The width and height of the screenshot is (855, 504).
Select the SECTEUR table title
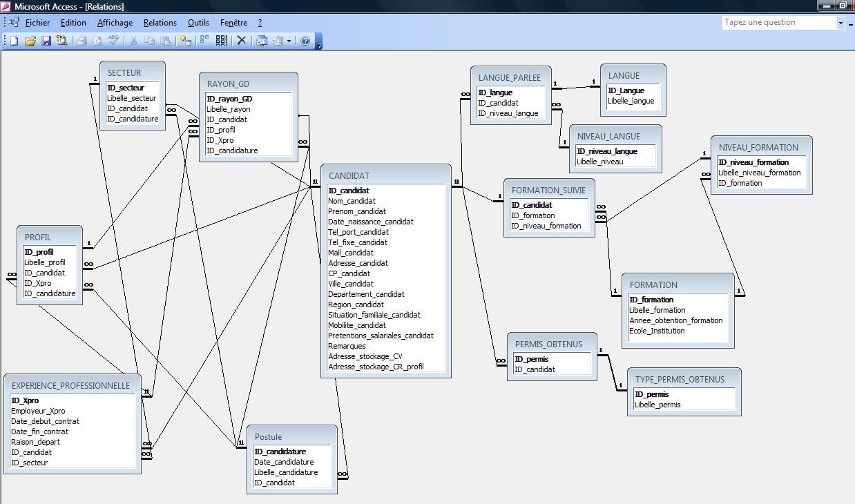[x=124, y=73]
